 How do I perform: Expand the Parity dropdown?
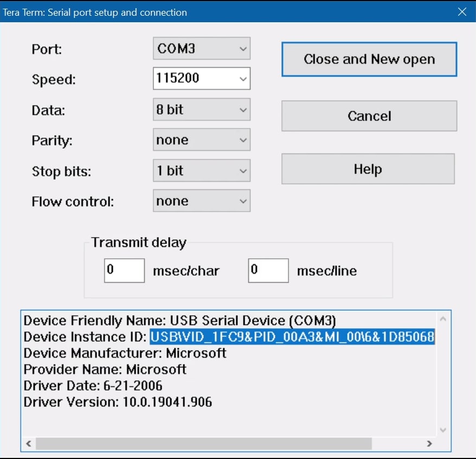pos(201,140)
